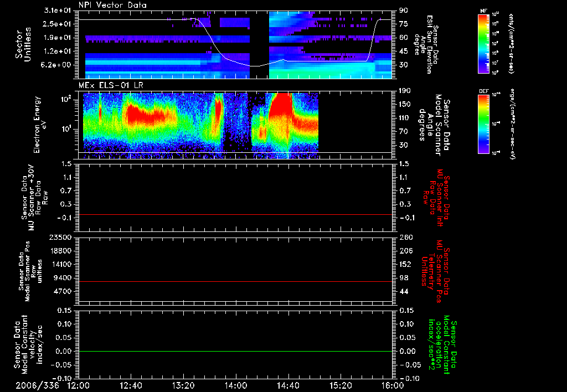Click the 23500 scanner position tick label

click(x=60, y=238)
